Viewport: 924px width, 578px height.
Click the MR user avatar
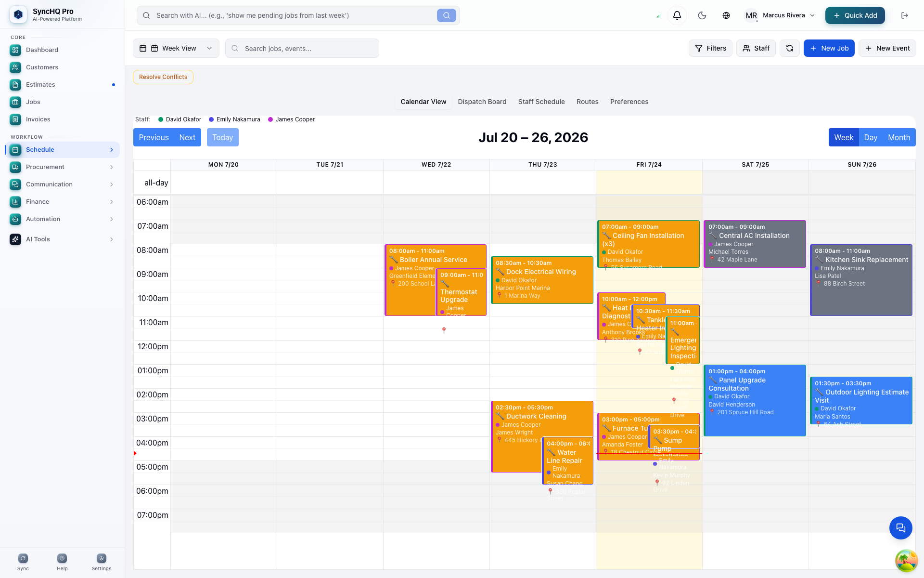tap(751, 15)
